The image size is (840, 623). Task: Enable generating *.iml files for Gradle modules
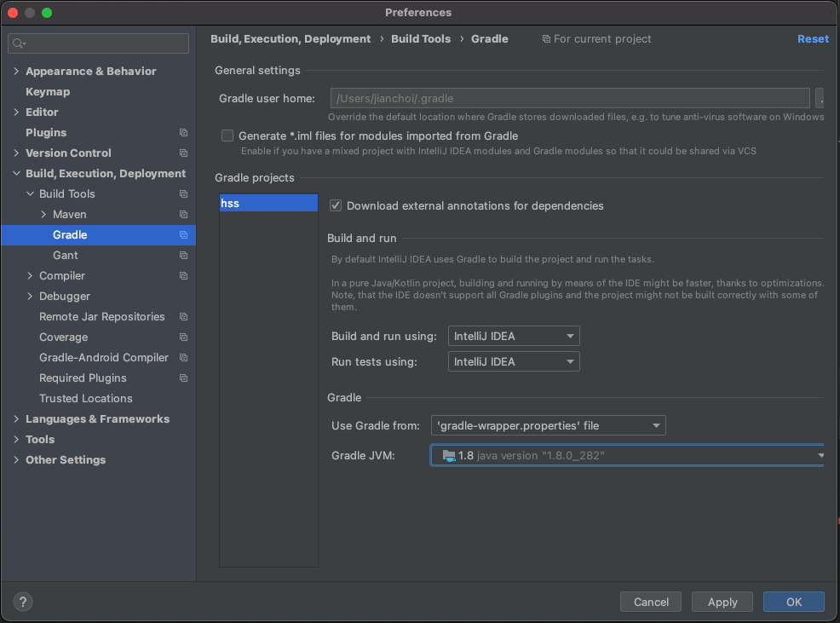tap(227, 135)
